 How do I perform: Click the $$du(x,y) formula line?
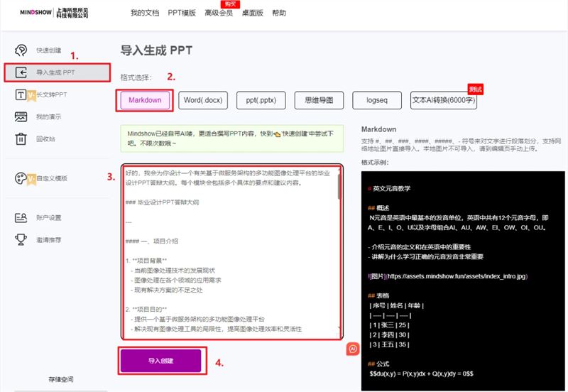coord(421,374)
